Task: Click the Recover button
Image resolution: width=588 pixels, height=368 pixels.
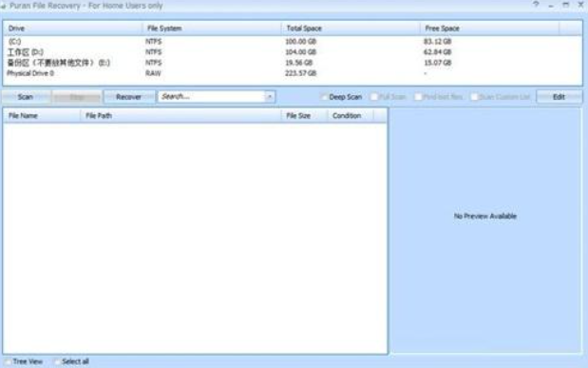Action: (x=129, y=97)
